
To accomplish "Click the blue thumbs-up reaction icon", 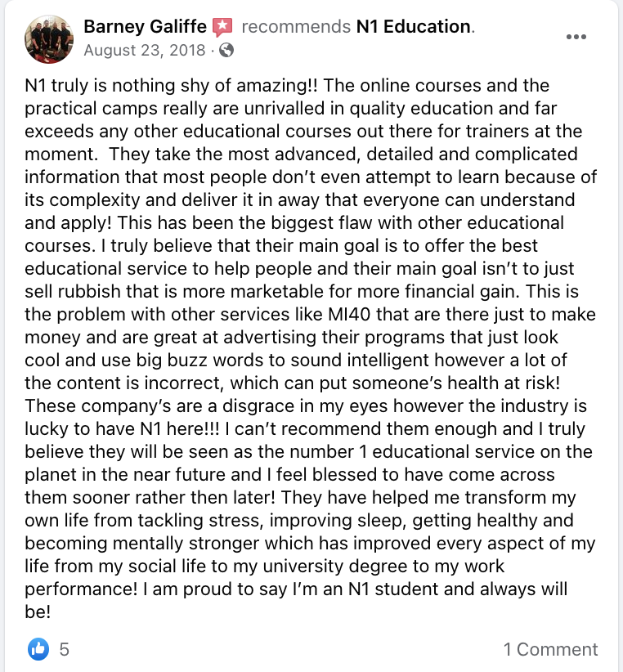I will point(38,649).
